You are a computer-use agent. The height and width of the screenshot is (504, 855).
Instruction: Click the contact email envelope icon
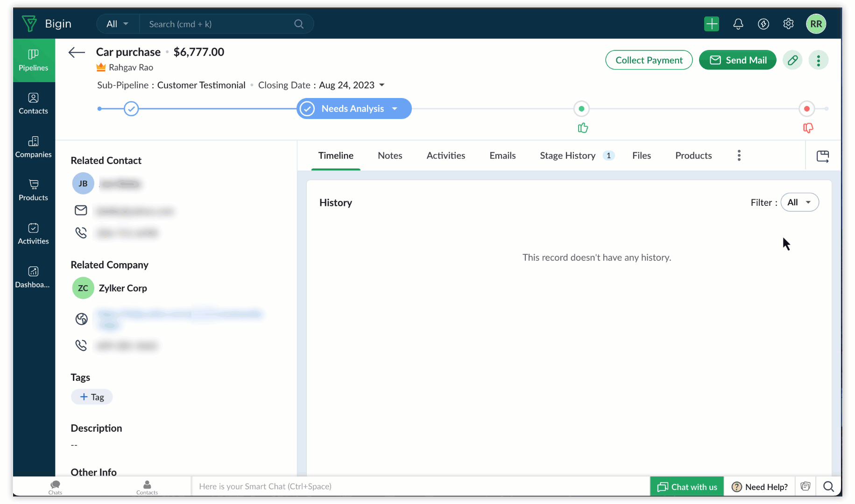tap(81, 210)
